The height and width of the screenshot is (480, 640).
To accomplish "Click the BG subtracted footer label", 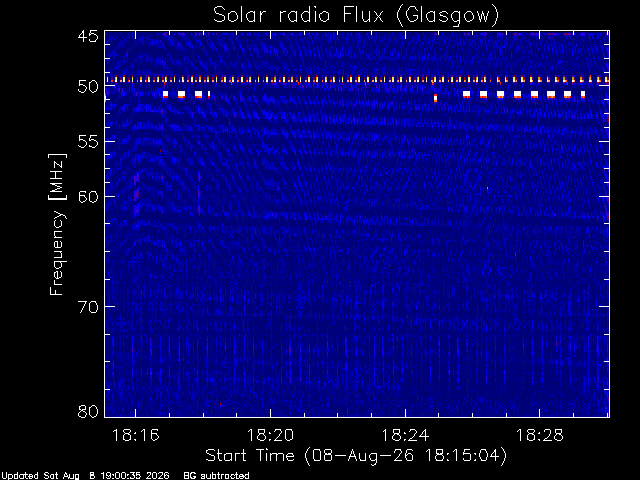I will (216, 476).
